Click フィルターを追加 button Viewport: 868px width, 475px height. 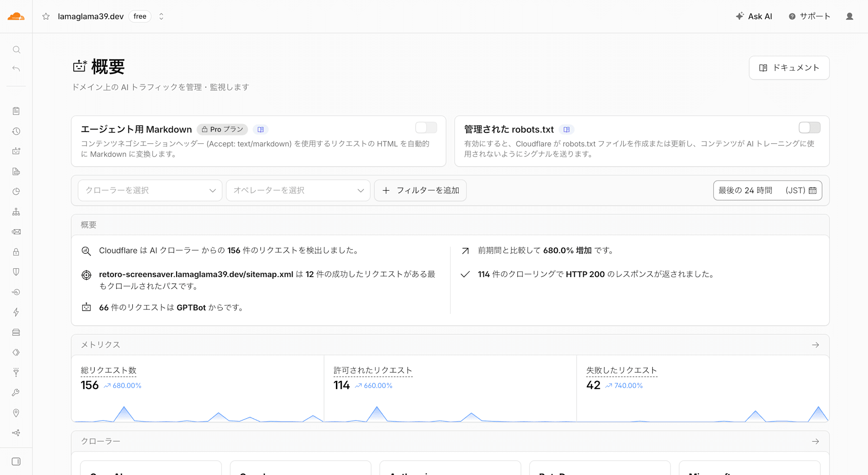420,191
